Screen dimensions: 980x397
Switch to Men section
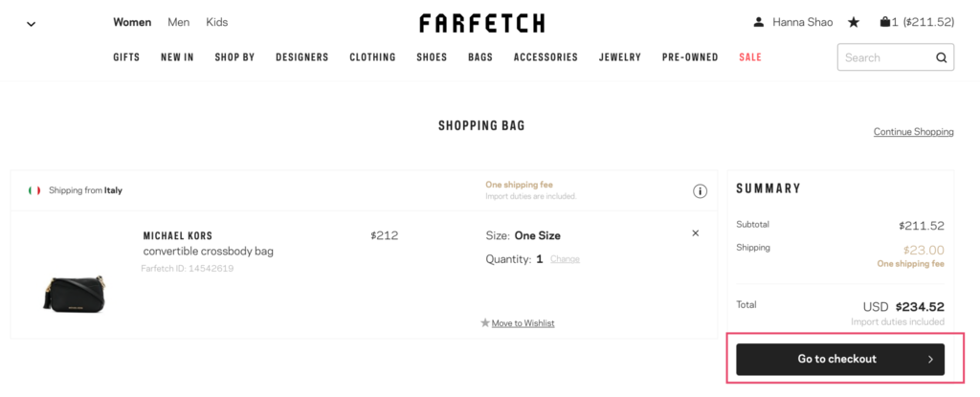click(x=179, y=23)
